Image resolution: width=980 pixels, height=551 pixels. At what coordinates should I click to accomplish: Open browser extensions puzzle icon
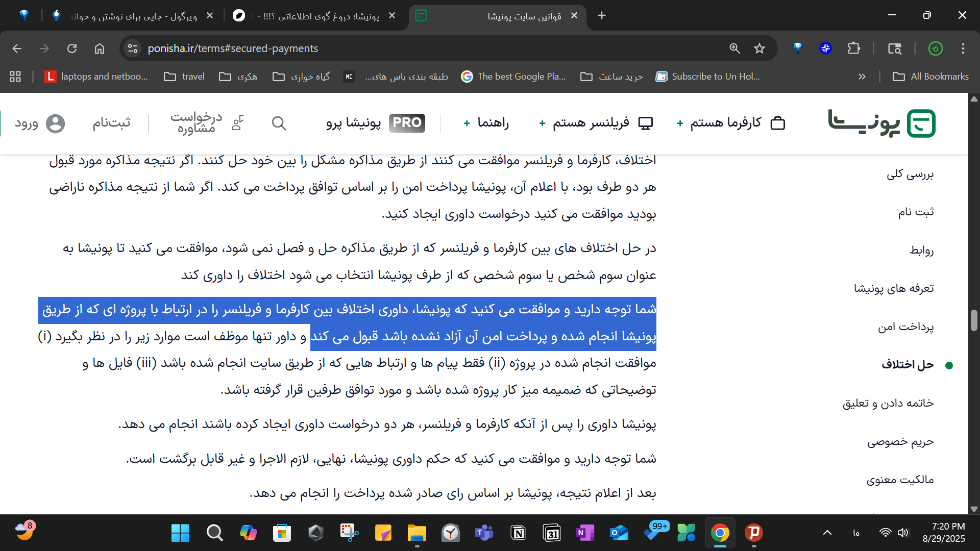(853, 48)
